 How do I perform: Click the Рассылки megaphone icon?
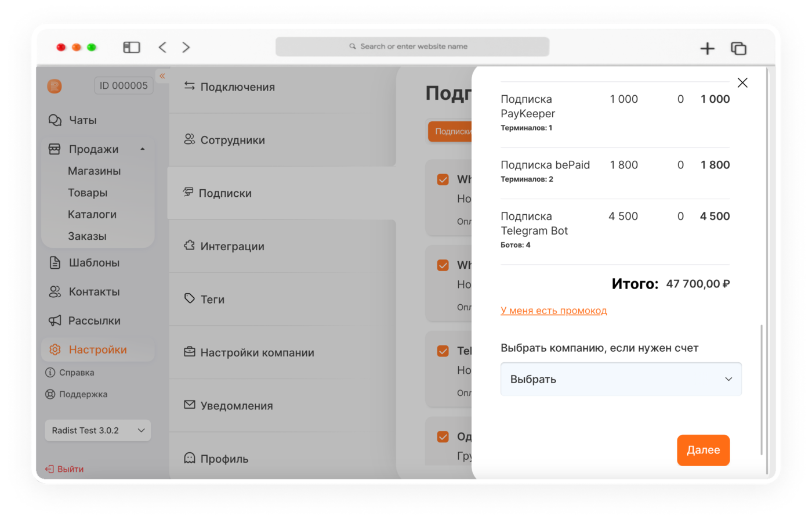(x=55, y=320)
